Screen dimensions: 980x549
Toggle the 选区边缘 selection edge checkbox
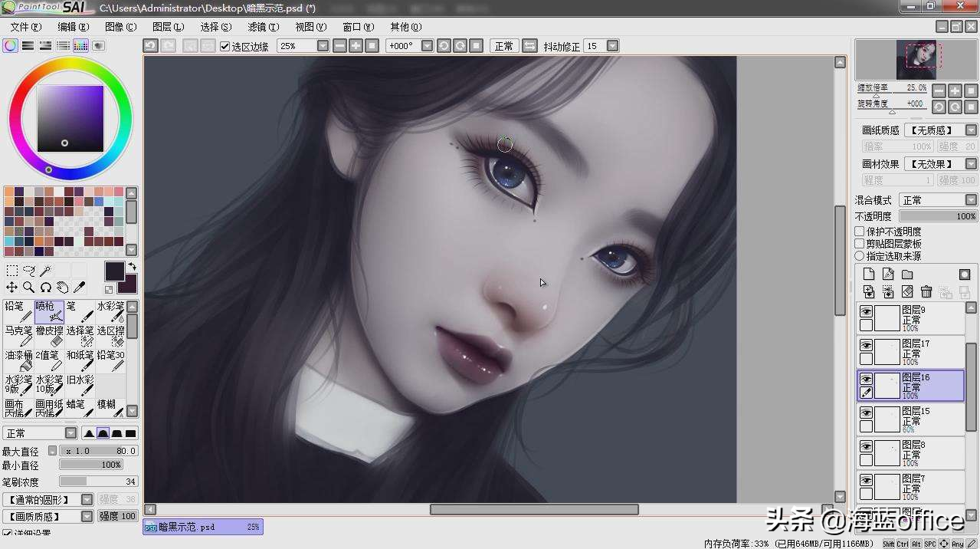click(225, 46)
